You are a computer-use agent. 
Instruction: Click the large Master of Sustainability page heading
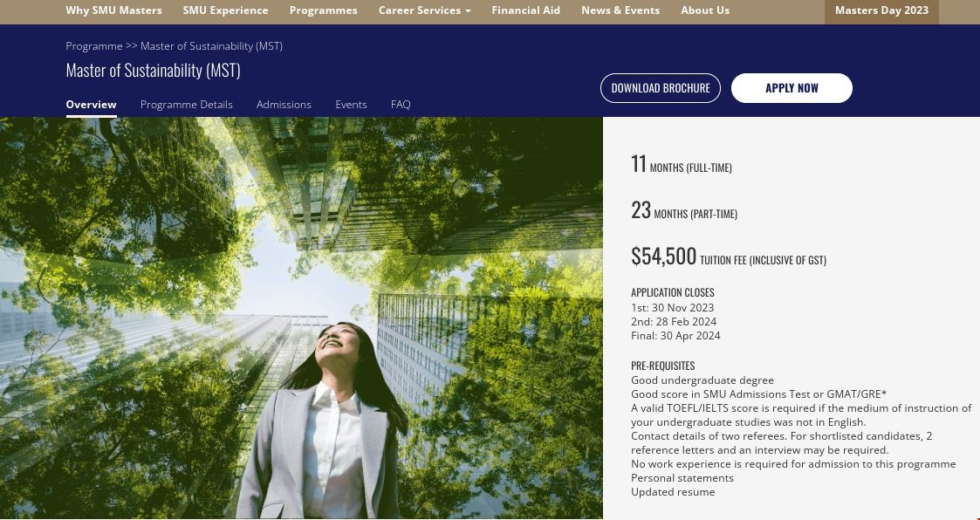point(153,71)
